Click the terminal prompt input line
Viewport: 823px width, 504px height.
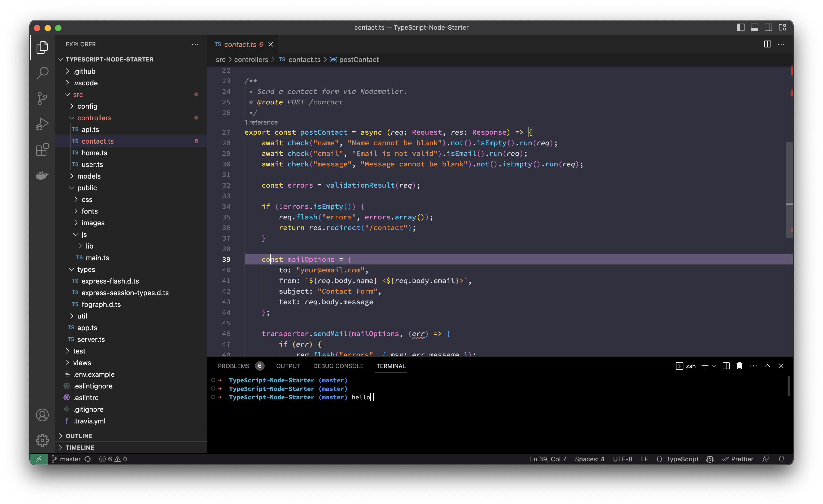tap(362, 397)
